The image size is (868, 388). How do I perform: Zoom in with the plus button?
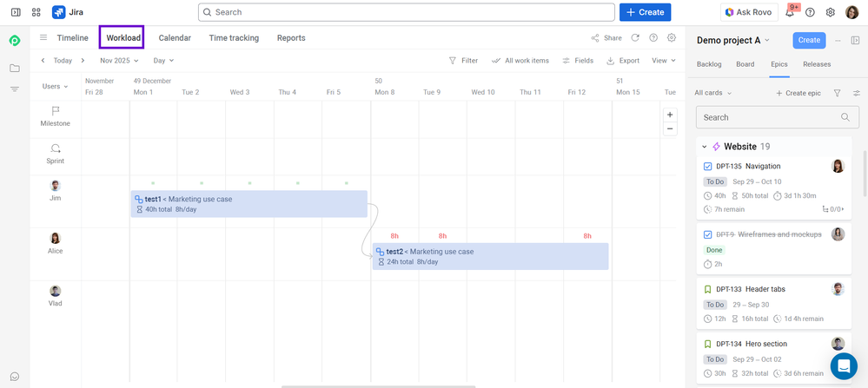[x=670, y=115]
